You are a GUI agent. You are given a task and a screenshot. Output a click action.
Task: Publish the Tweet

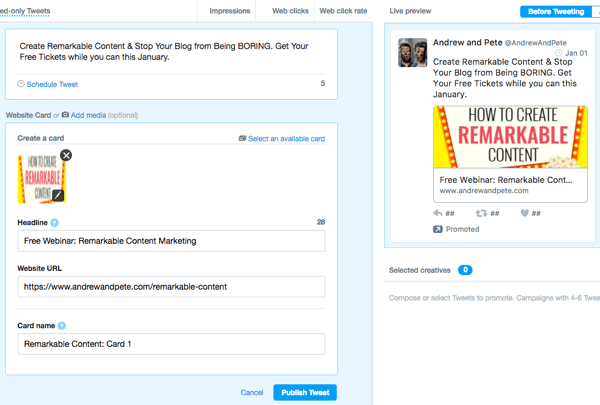[x=305, y=392]
